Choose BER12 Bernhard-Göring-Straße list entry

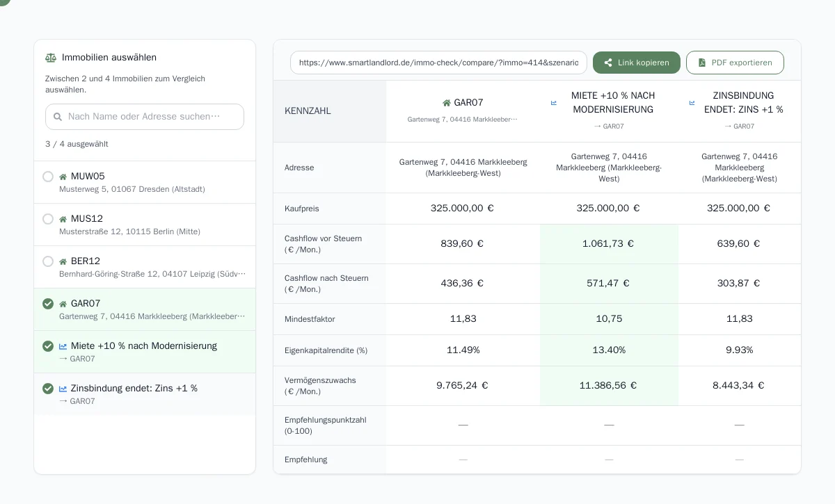[x=145, y=267]
